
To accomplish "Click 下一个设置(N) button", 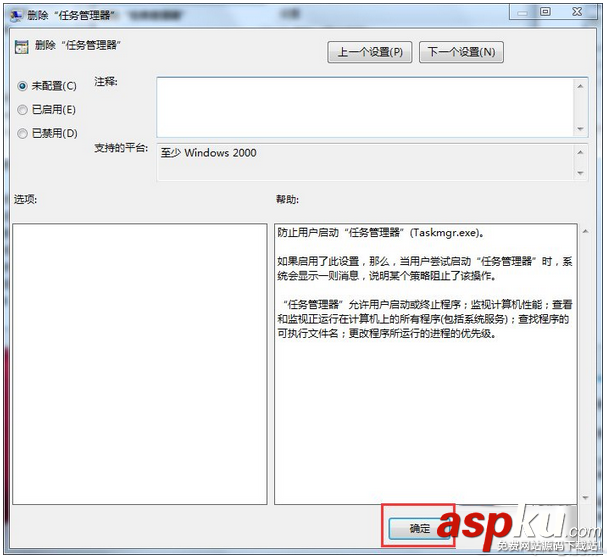I will click(461, 52).
